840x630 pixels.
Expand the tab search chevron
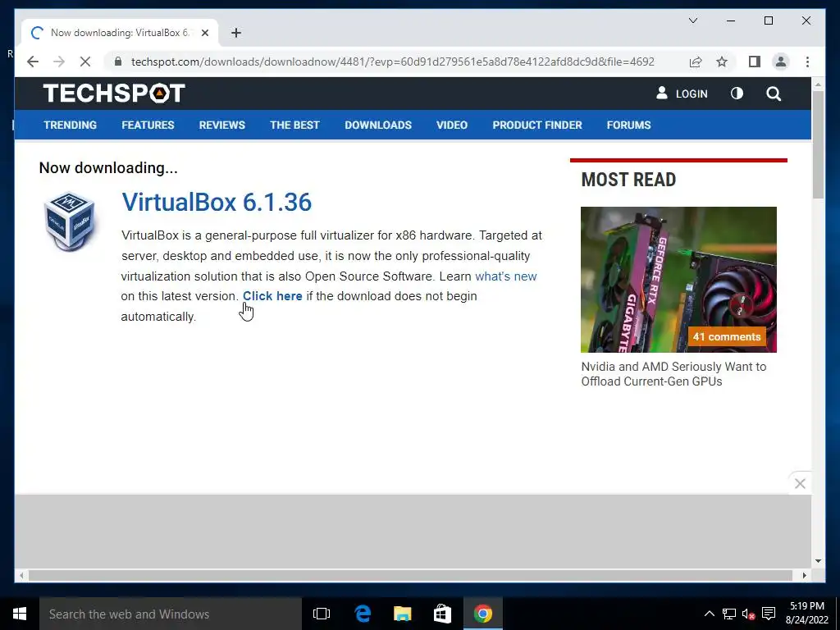point(692,21)
